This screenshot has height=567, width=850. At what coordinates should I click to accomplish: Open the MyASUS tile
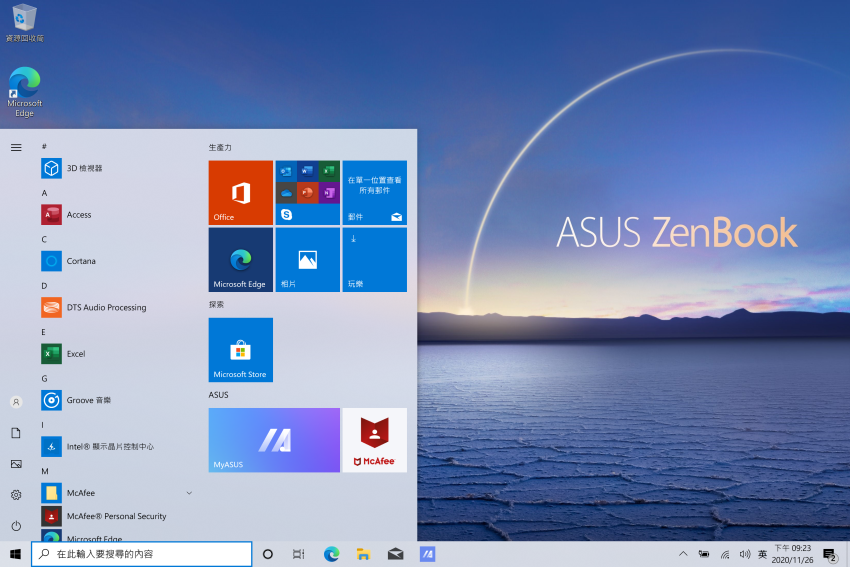[x=274, y=440]
